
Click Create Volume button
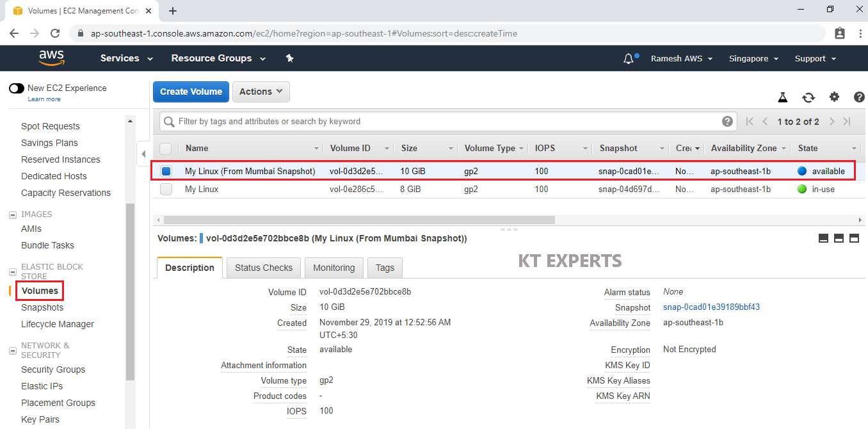pyautogui.click(x=191, y=92)
